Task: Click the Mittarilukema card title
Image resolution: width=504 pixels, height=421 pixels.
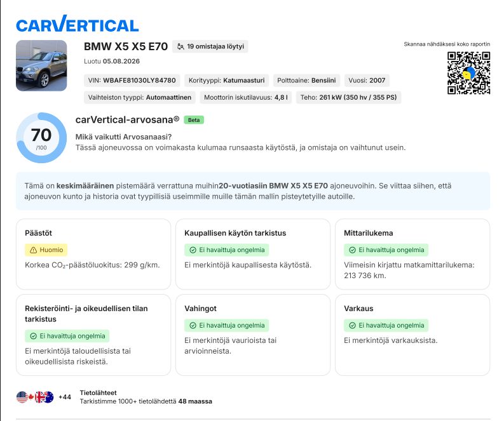Action: pyautogui.click(x=369, y=233)
